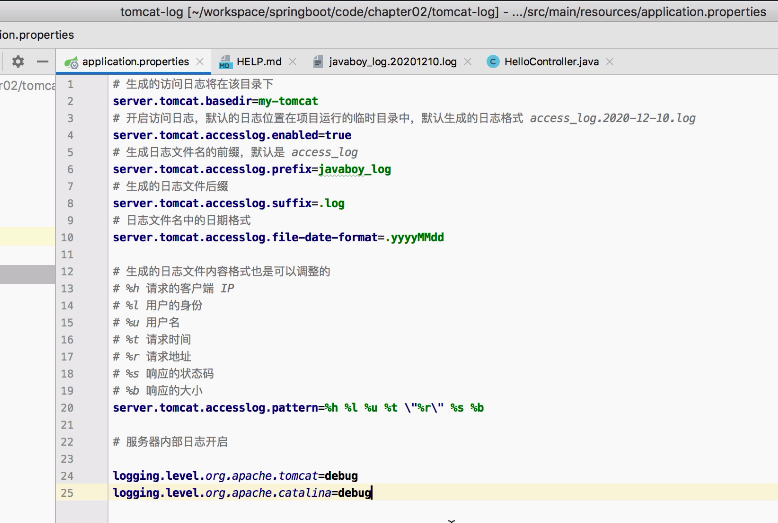Click the '# %b' comment on line 19

coord(157,391)
